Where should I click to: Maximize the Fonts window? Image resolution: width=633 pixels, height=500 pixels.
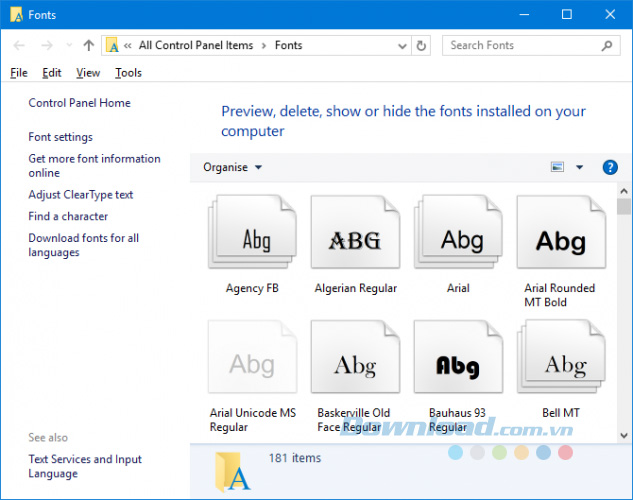pyautogui.click(x=567, y=15)
